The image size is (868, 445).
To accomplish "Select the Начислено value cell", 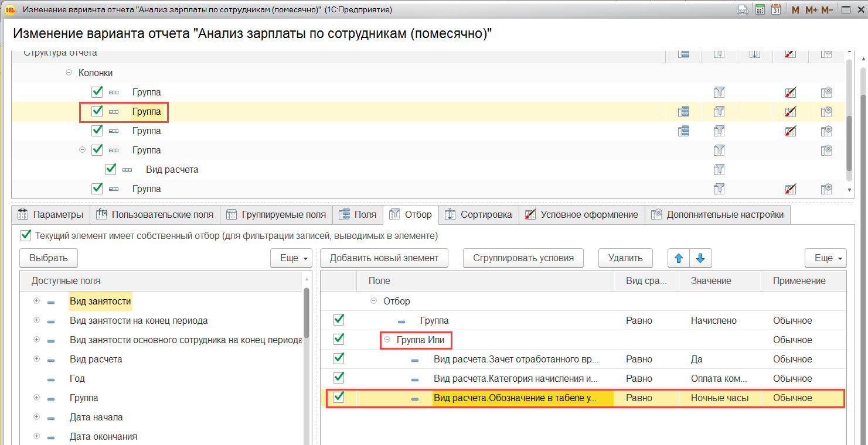I will point(720,321).
